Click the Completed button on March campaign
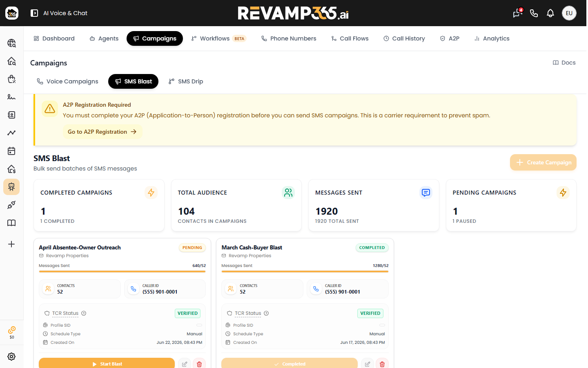Screen dimensions: 588x368 [290, 364]
